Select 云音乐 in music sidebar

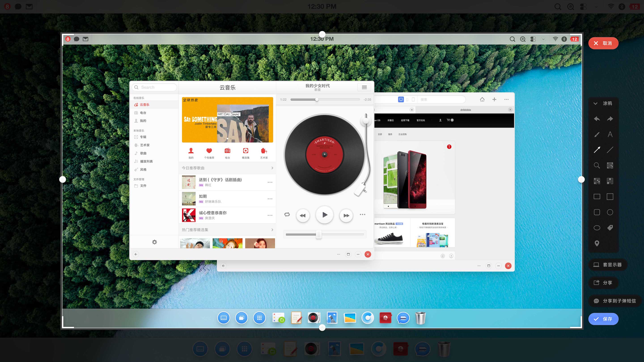point(154,105)
